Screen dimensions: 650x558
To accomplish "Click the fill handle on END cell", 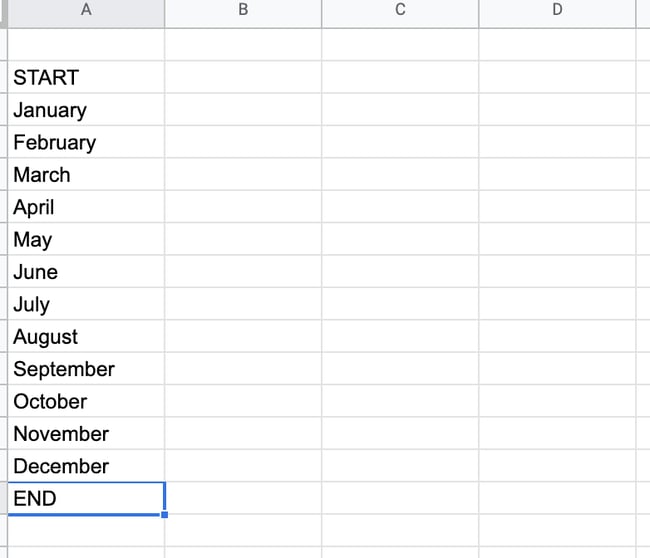I will pyautogui.click(x=164, y=515).
